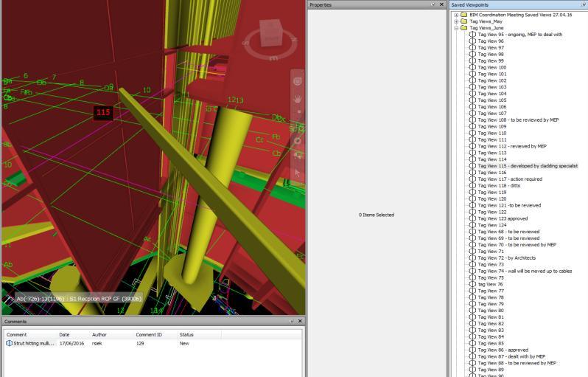Select 'Tag View 123 approved' viewpoint
This screenshot has height=377, width=588.
pos(503,218)
